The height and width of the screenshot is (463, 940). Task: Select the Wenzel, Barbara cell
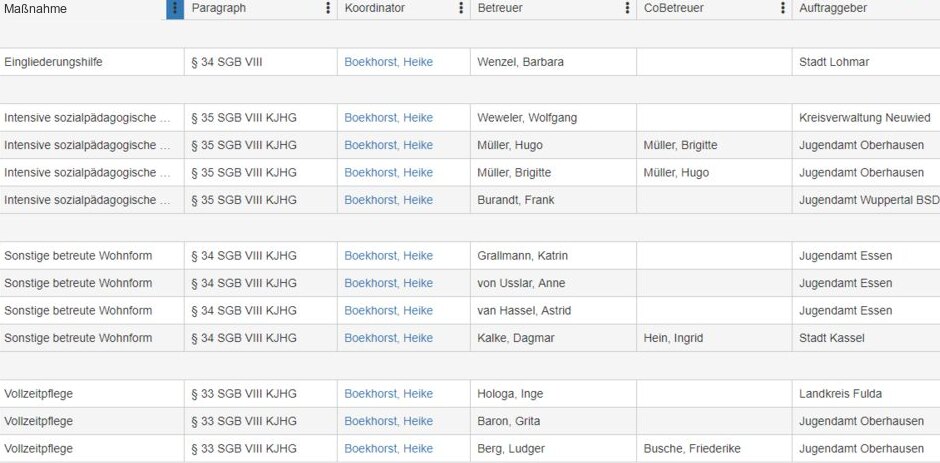(553, 62)
